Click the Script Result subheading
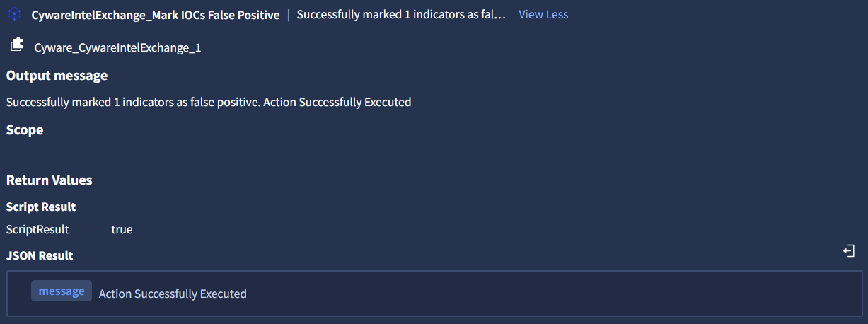Image resolution: width=868 pixels, height=324 pixels. 41,207
